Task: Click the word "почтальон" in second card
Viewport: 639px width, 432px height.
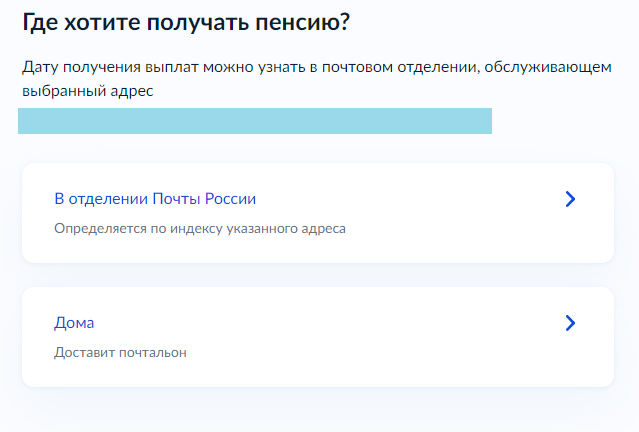Action: [154, 352]
